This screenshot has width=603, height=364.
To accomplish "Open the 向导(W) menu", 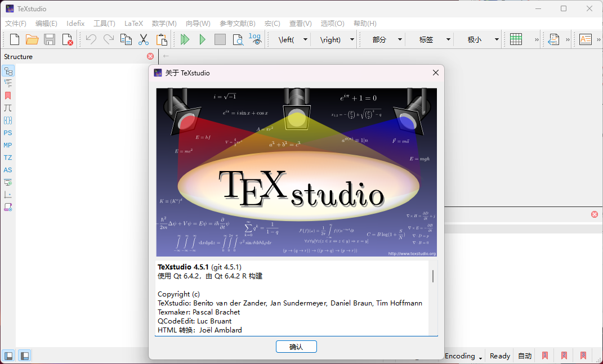I will pyautogui.click(x=198, y=24).
